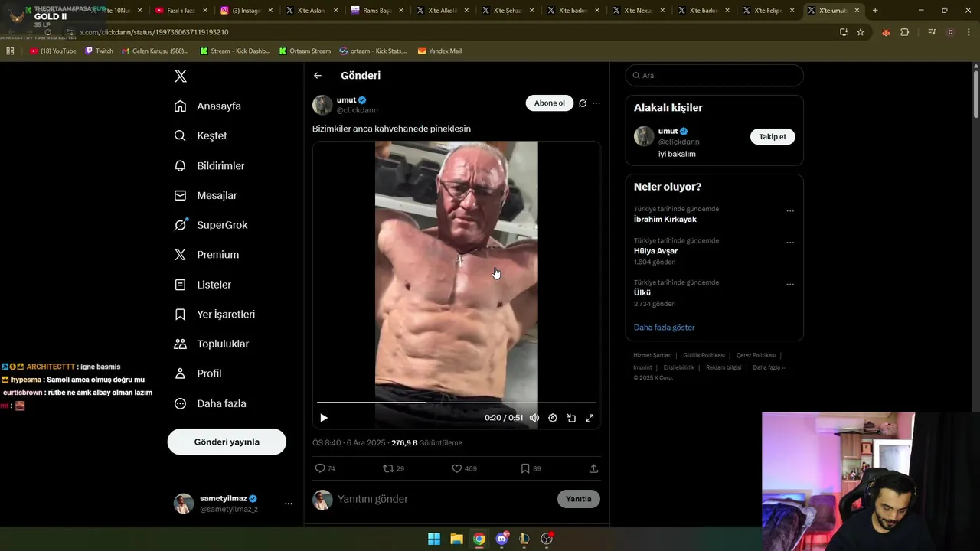Click the Yanıtla button

coord(579,499)
